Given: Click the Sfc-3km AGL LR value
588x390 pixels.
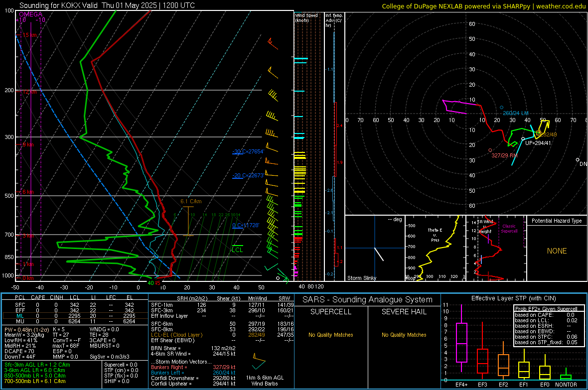Looking at the screenshot, I should (37, 365).
